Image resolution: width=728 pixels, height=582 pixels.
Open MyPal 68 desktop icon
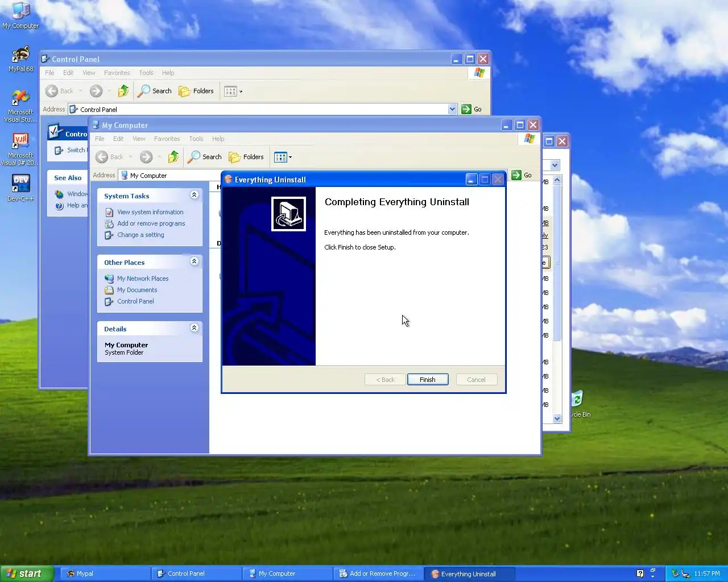(x=21, y=59)
